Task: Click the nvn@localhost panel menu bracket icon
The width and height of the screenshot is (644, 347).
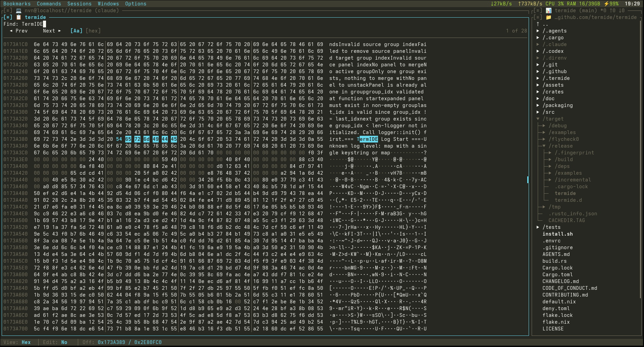Action: pyautogui.click(x=8, y=10)
